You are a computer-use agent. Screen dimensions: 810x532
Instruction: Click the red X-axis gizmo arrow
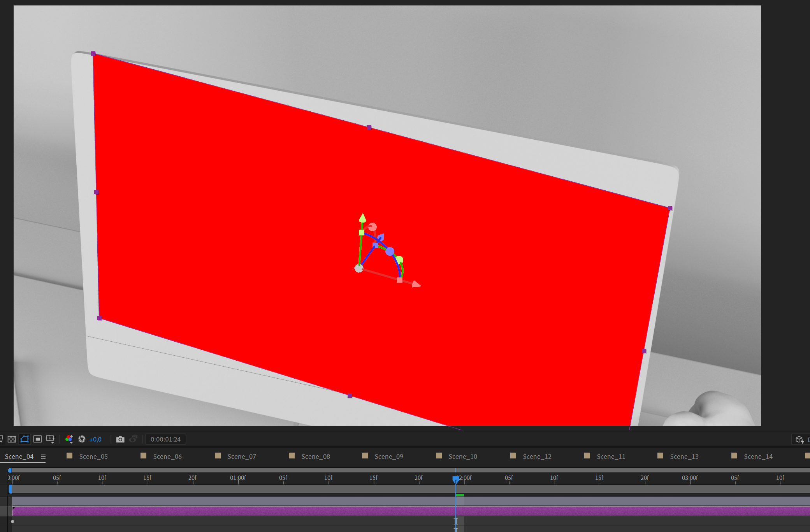click(416, 284)
